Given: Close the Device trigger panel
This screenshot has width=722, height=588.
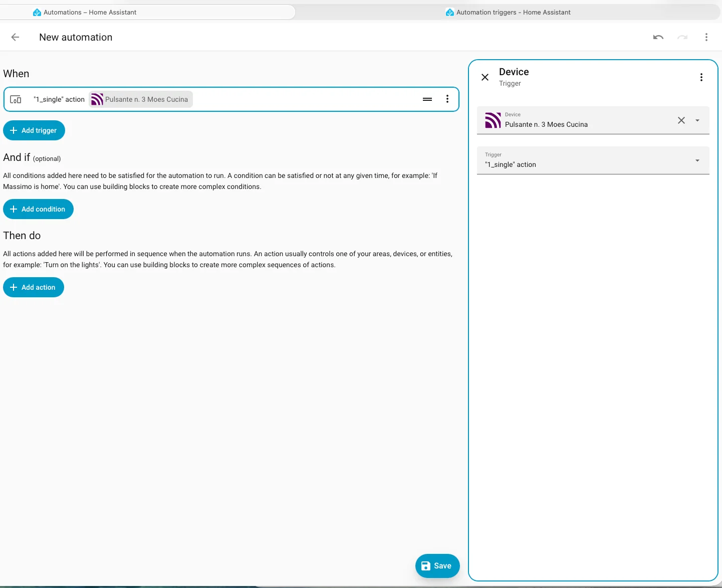Looking at the screenshot, I should click(485, 77).
